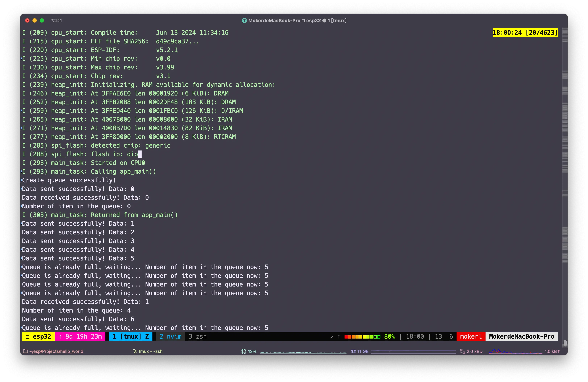This screenshot has height=382, width=588.
Task: Click the teal T icon in the window title
Action: [244, 20]
